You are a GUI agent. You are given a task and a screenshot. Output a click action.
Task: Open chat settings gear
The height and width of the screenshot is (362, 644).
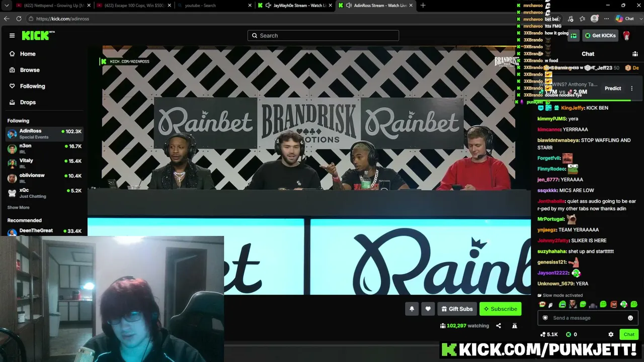click(611, 334)
